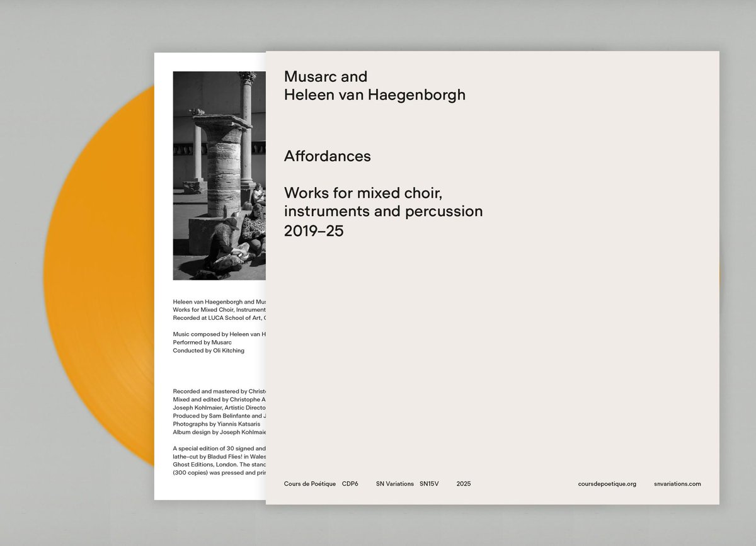The image size is (756, 546).
Task: Click 'Mixed and edited by Christophe' line
Action: coord(219,399)
